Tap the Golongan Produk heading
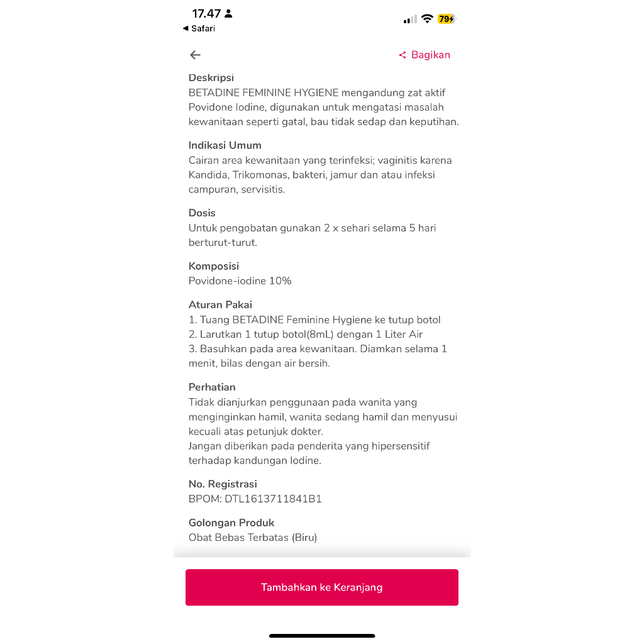This screenshot has width=644, height=644. (x=231, y=523)
